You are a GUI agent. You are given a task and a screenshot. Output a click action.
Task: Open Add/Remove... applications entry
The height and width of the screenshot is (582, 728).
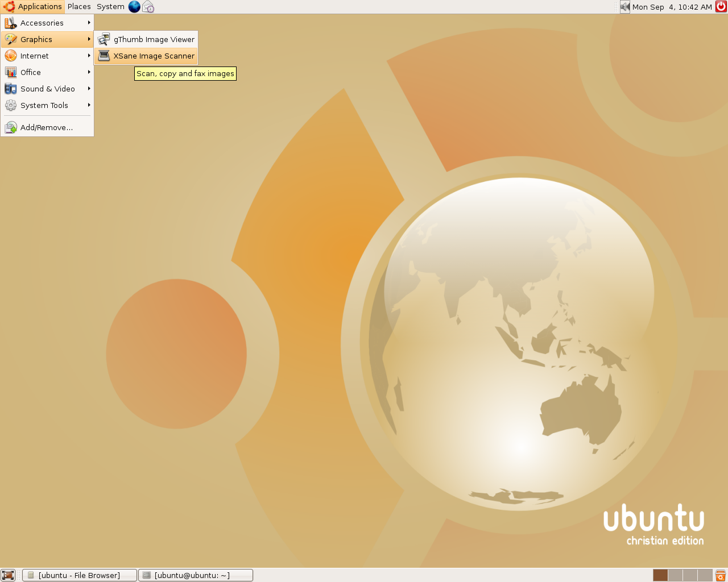[x=47, y=127]
